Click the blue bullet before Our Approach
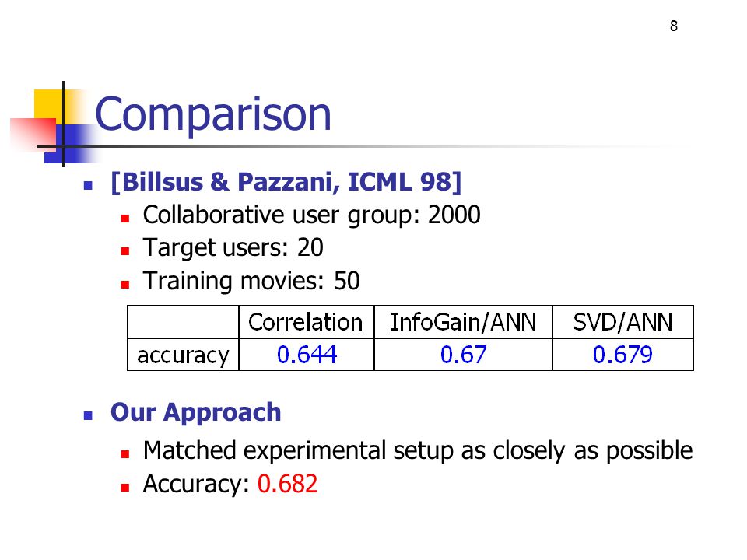747x560 pixels. [88, 415]
